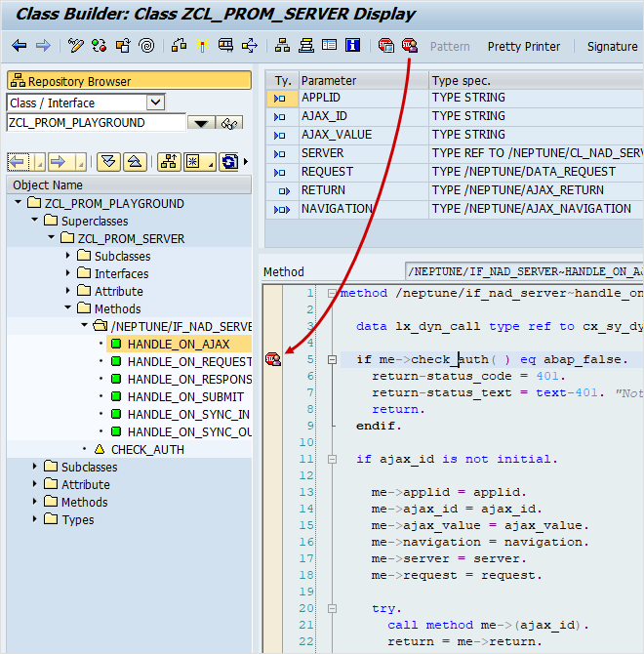Collapse the if block at line 11
The height and width of the screenshot is (654, 644).
(334, 459)
